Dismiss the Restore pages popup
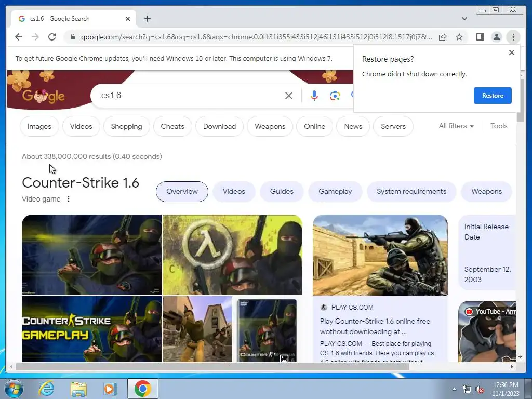 512,52
